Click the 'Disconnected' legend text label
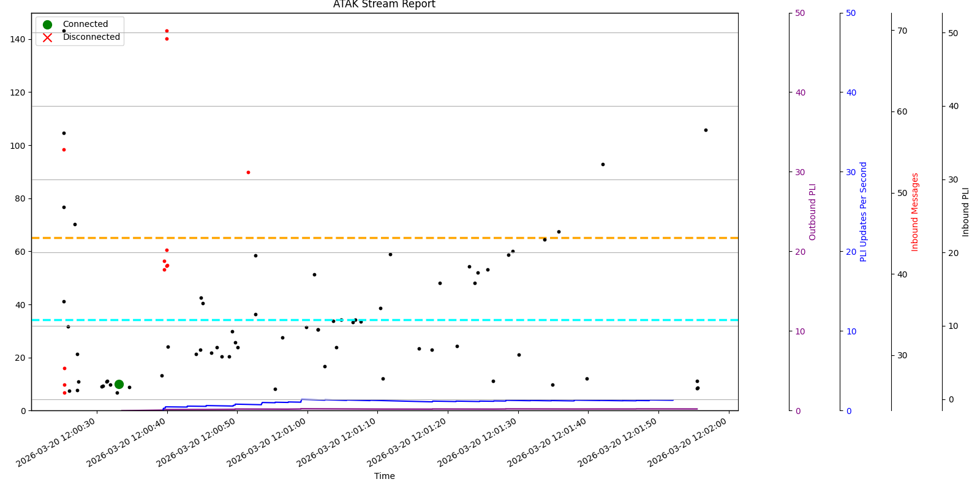The height and width of the screenshot is (490, 980). tap(91, 37)
